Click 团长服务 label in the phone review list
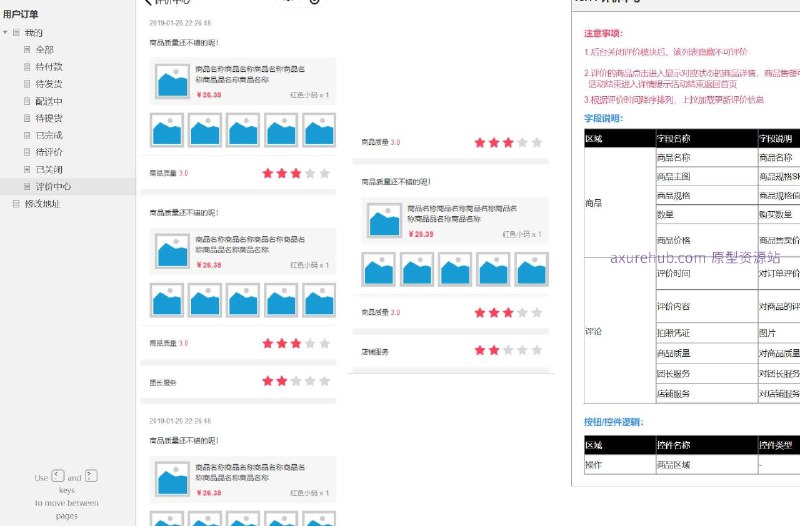 point(163,383)
